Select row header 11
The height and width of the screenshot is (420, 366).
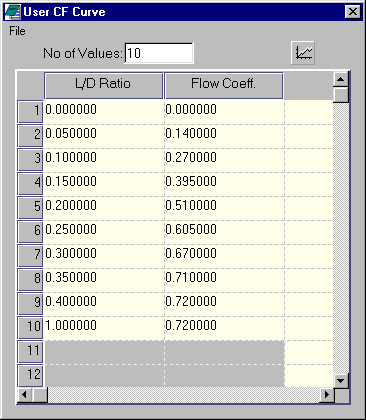tap(30, 352)
